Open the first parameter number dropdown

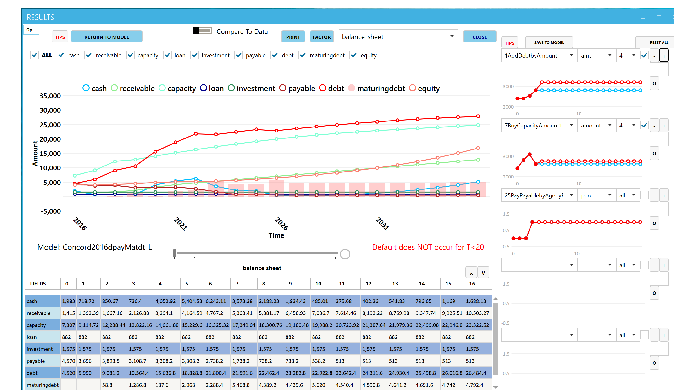628,56
